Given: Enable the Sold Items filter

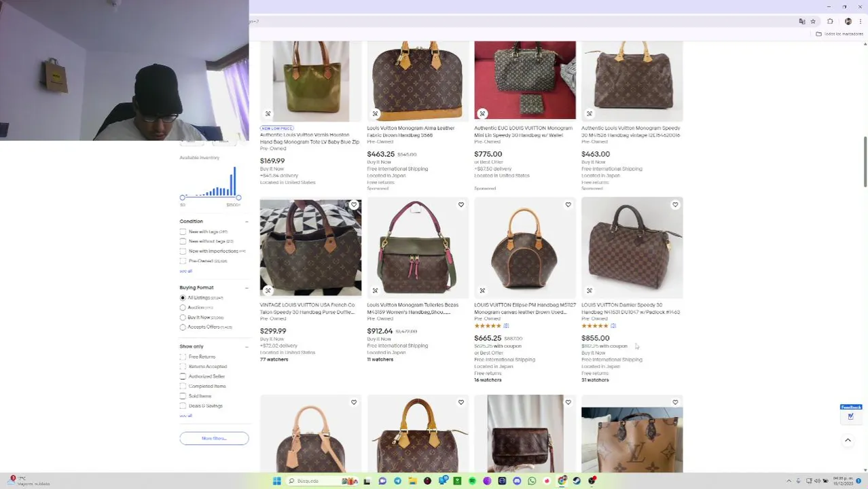Looking at the screenshot, I should tap(183, 396).
